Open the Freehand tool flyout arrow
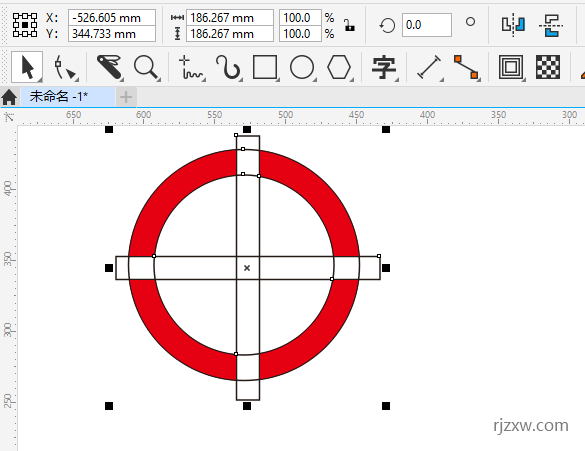The image size is (585, 451). pyautogui.click(x=204, y=79)
